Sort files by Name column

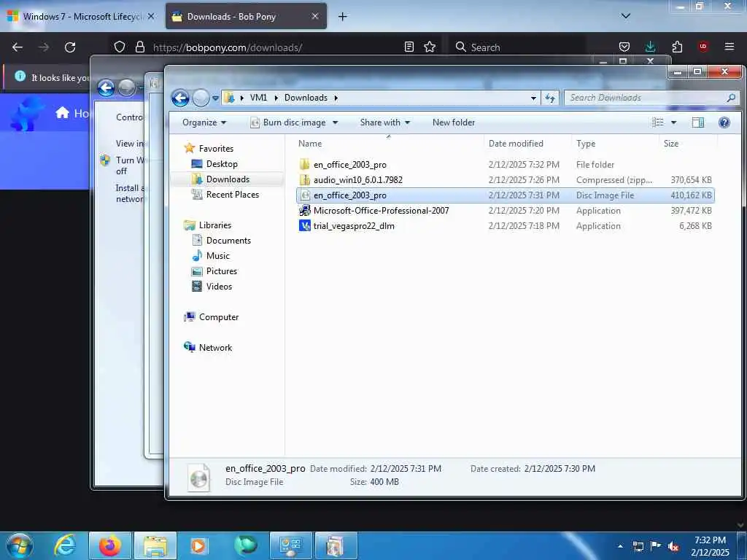click(390, 144)
